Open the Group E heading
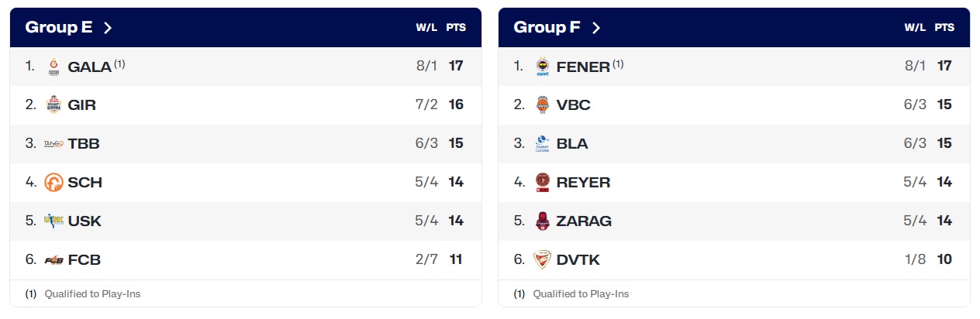Viewport: 980px width, 319px height. 59,28
